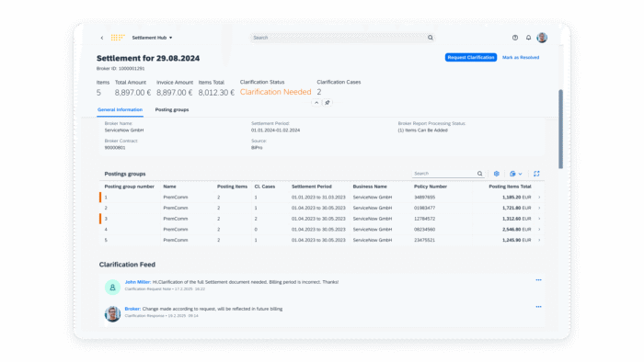The width and height of the screenshot is (644, 362).
Task: Open posting group row with policy 34897655
Action: 322,198
